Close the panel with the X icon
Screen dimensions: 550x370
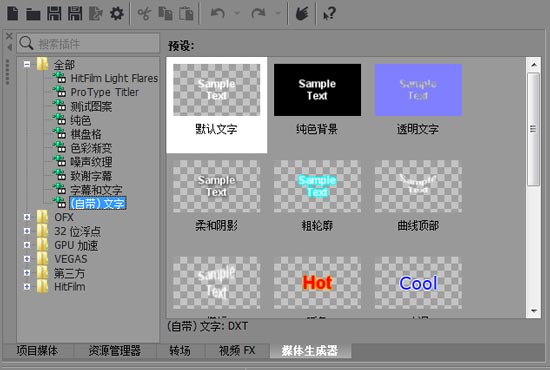click(x=9, y=36)
